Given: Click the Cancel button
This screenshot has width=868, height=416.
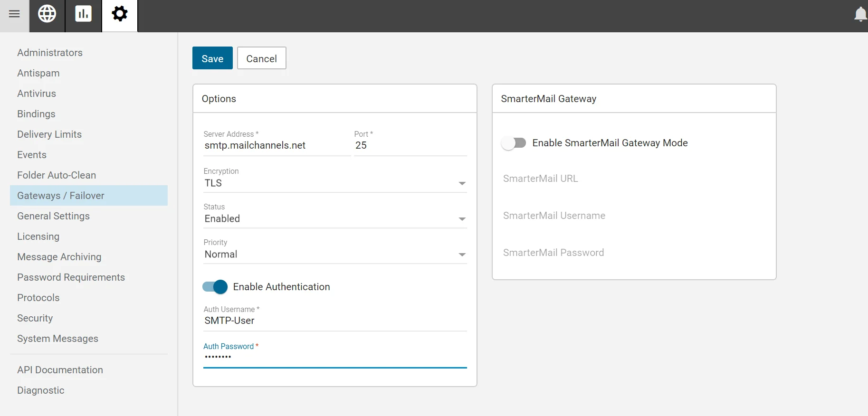Looking at the screenshot, I should point(262,58).
